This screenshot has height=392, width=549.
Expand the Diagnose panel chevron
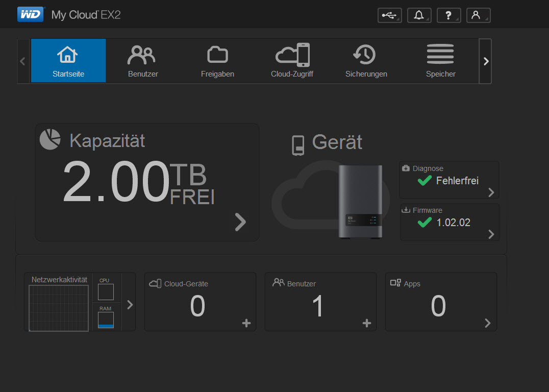pos(491,192)
